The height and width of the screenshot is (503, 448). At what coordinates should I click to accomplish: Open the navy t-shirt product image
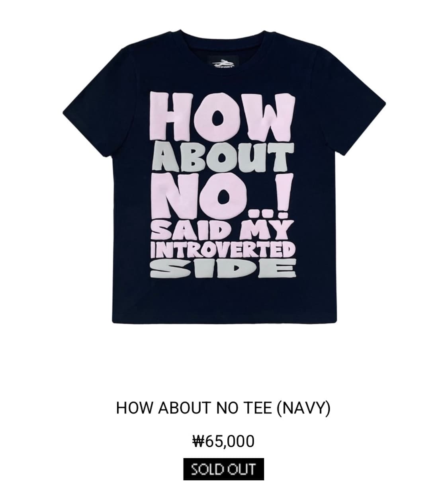223,177
